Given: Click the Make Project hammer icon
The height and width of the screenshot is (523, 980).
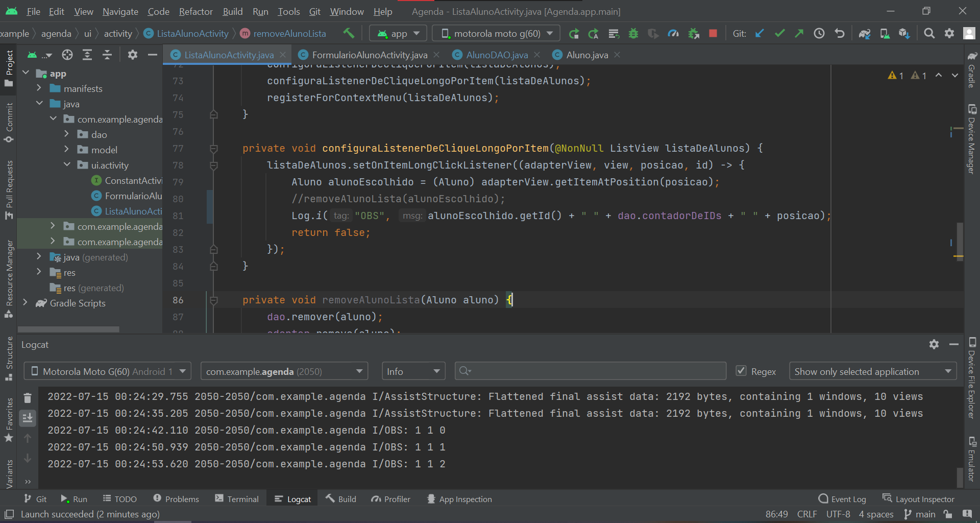Looking at the screenshot, I should pos(349,33).
